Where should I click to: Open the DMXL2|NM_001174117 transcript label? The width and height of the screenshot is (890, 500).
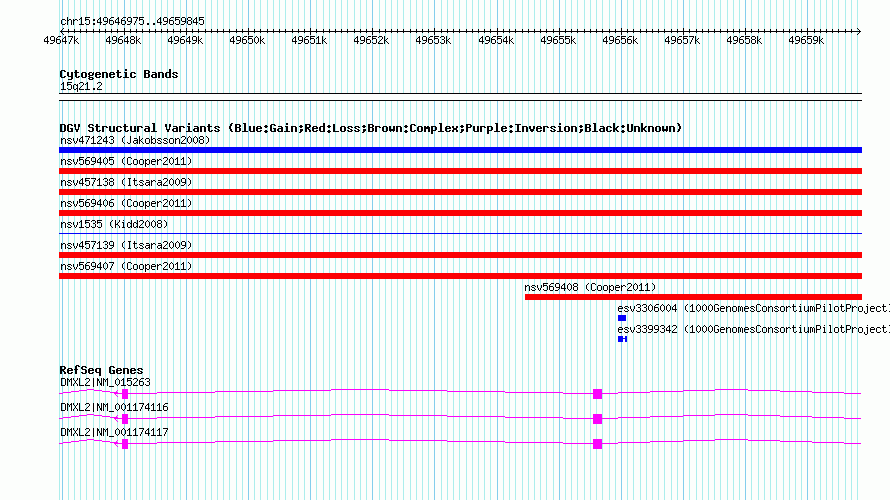(114, 432)
